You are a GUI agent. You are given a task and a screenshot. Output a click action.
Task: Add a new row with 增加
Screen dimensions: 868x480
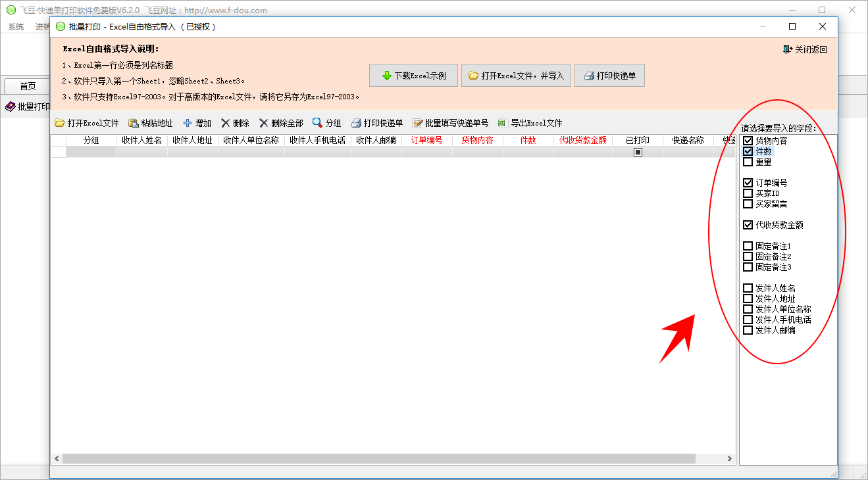click(x=197, y=123)
